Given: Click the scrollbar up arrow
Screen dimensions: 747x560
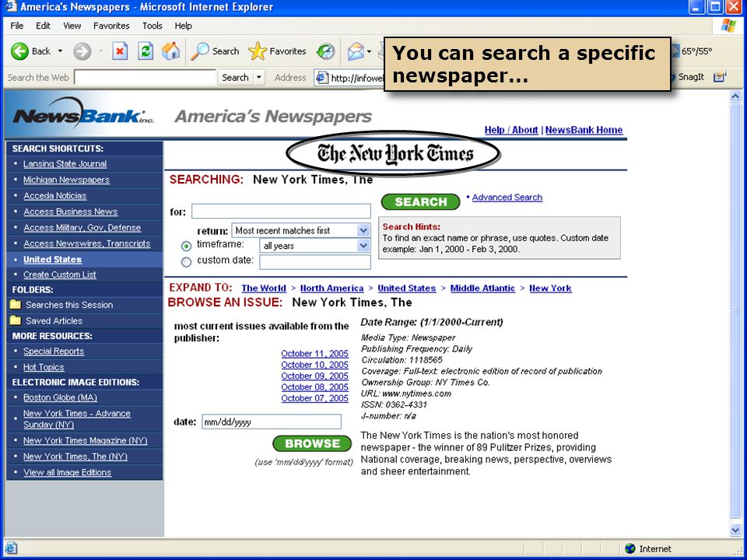Looking at the screenshot, I should (735, 96).
